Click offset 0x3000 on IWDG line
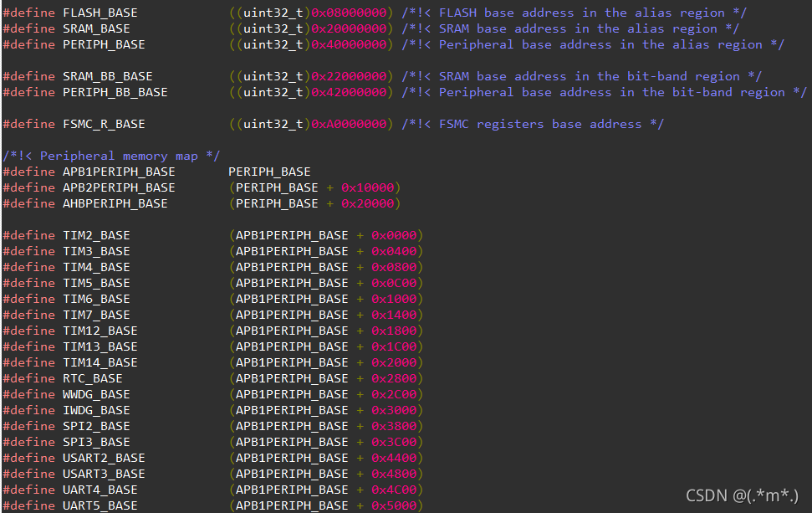Screen dimensions: 812x513 [394, 410]
